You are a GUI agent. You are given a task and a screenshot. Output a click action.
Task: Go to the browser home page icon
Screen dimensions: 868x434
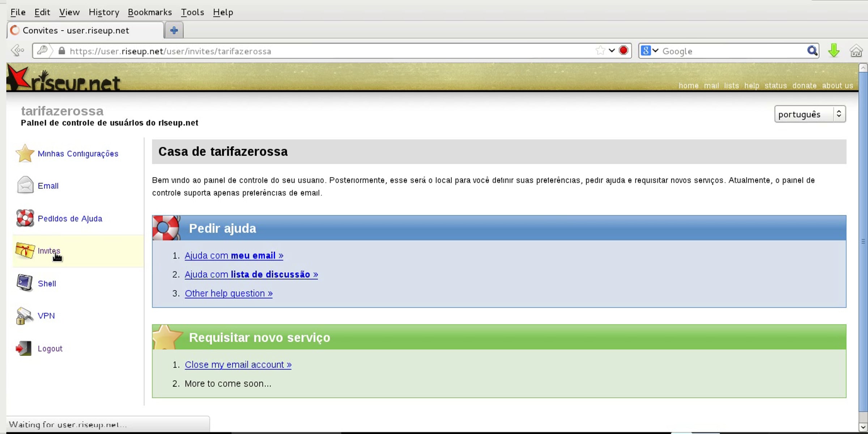(x=856, y=51)
